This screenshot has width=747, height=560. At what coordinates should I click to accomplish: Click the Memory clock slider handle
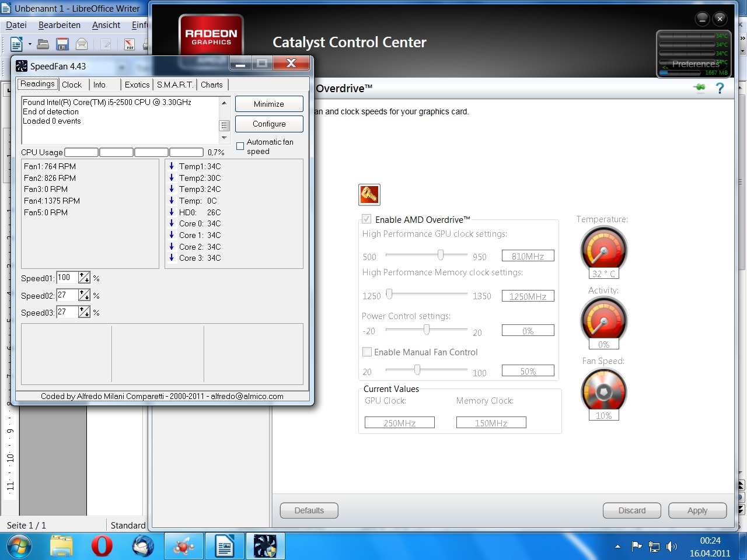click(x=389, y=293)
